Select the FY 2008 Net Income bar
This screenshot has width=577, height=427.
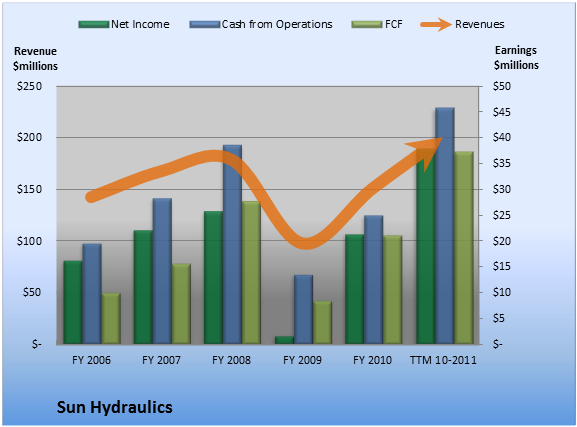(x=213, y=278)
